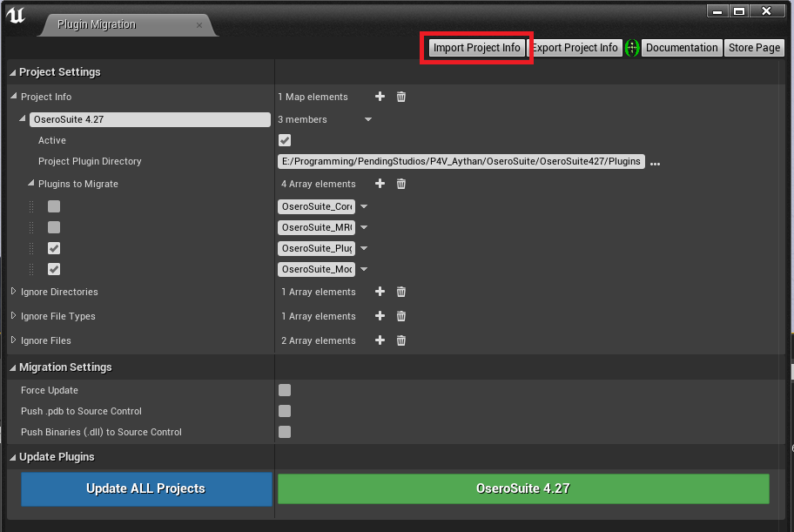Grab the drag handle for OseroSuite_Plug row
This screenshot has width=794, height=532.
point(31,248)
